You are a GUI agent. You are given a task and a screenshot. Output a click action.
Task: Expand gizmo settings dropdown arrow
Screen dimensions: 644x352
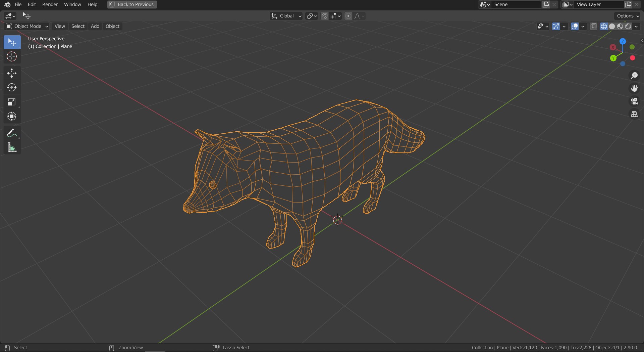click(x=564, y=26)
